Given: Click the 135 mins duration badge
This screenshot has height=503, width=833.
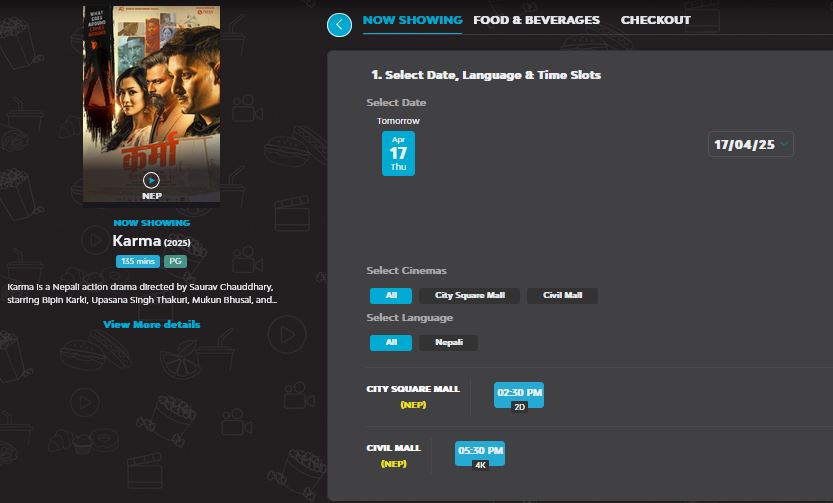Looking at the screenshot, I should (x=138, y=261).
